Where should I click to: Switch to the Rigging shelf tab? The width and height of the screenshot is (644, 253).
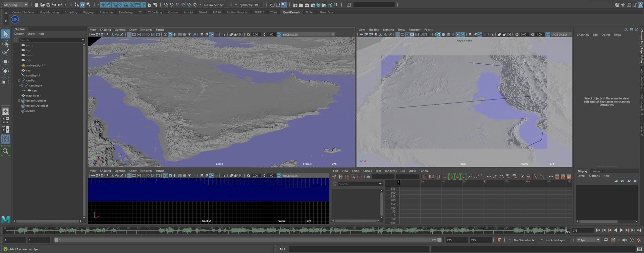[88, 12]
